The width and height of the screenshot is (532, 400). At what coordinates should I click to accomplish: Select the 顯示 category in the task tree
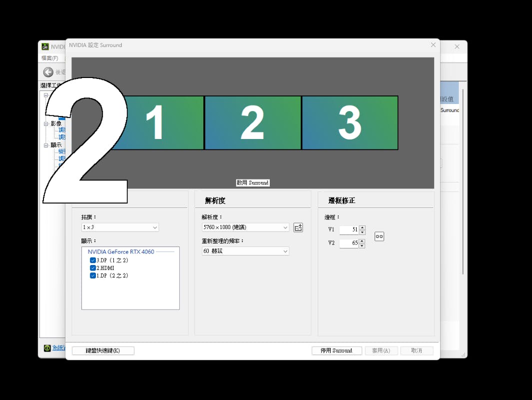tap(56, 145)
